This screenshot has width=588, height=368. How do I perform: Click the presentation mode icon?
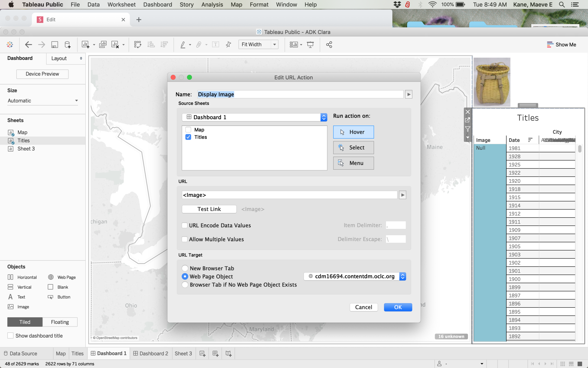[x=310, y=44]
